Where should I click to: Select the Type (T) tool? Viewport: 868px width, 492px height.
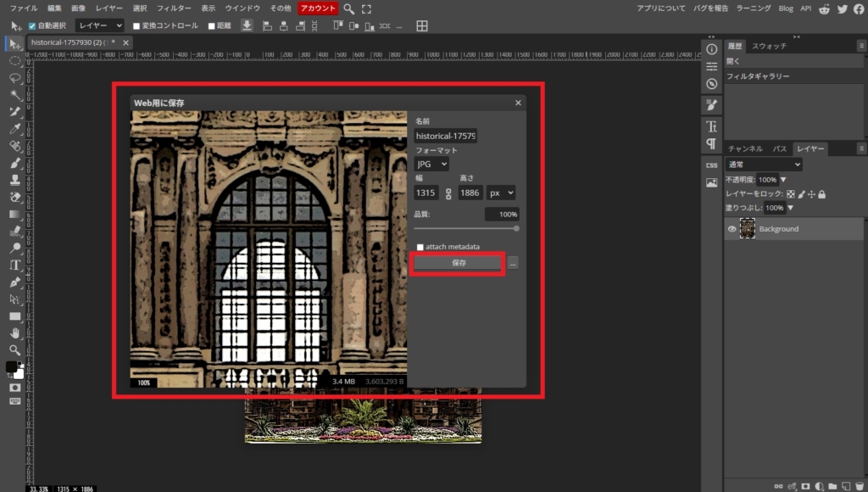coord(14,265)
